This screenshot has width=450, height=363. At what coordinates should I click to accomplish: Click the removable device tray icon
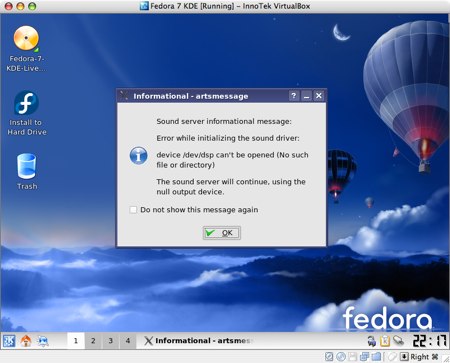[x=398, y=341]
